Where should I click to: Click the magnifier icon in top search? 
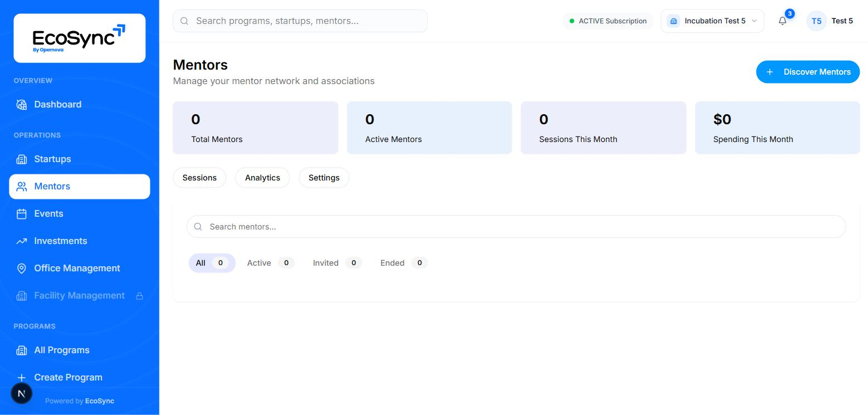(184, 21)
